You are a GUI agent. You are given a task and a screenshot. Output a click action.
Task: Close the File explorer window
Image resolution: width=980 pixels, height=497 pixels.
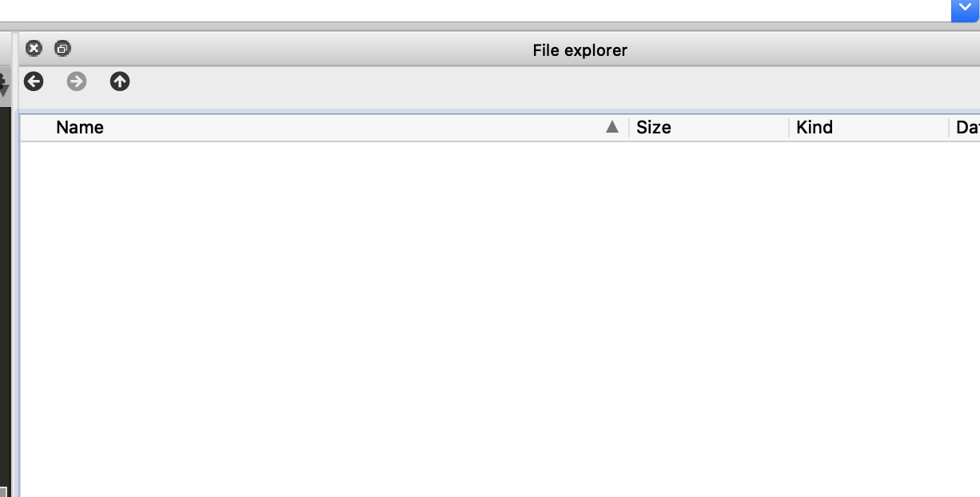coord(34,48)
